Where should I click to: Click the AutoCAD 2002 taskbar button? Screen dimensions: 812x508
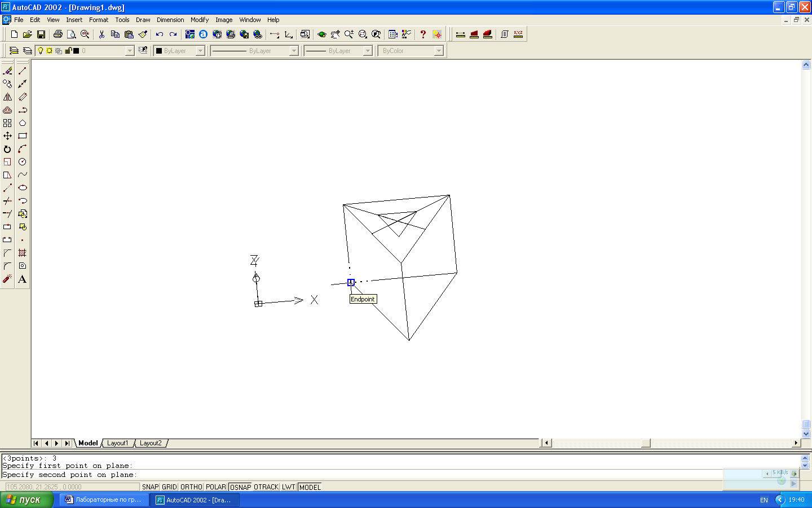(x=195, y=500)
